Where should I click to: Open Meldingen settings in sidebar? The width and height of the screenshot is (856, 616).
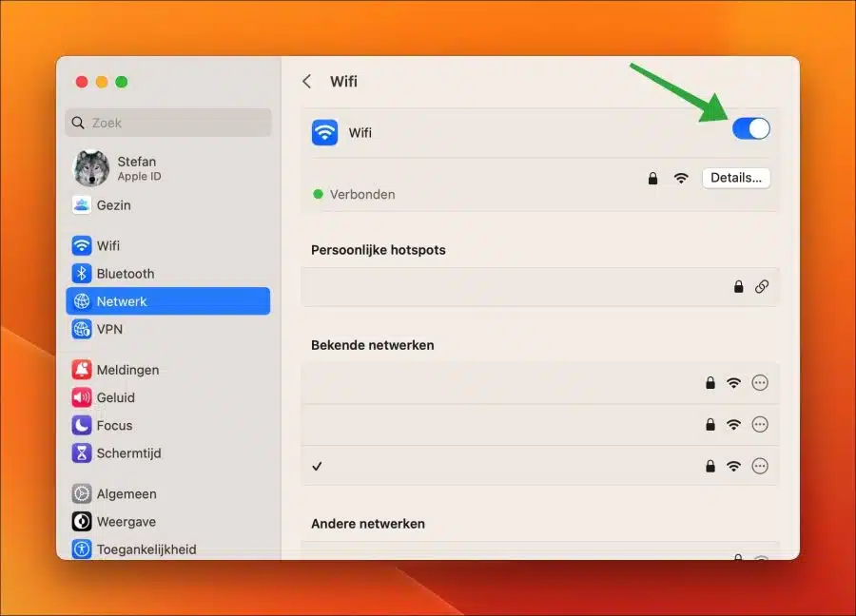tap(168, 370)
